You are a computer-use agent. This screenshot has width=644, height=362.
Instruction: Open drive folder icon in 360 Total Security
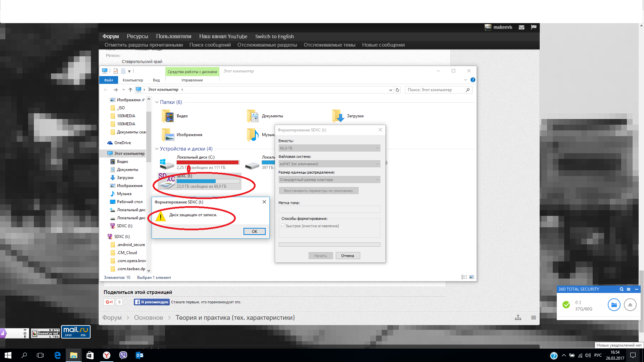click(614, 305)
